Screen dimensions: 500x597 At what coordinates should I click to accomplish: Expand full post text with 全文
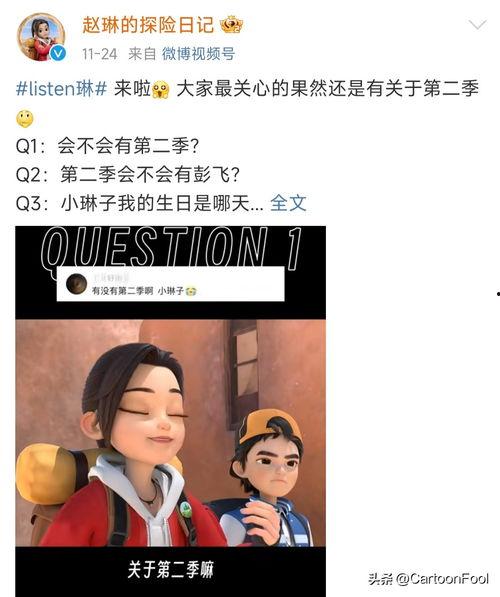click(x=288, y=203)
